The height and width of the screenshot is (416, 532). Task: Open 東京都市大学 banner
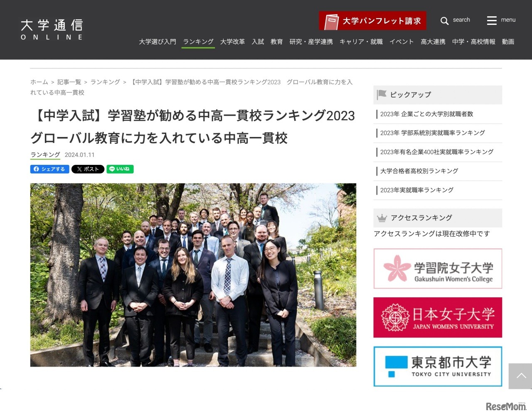[x=438, y=367]
